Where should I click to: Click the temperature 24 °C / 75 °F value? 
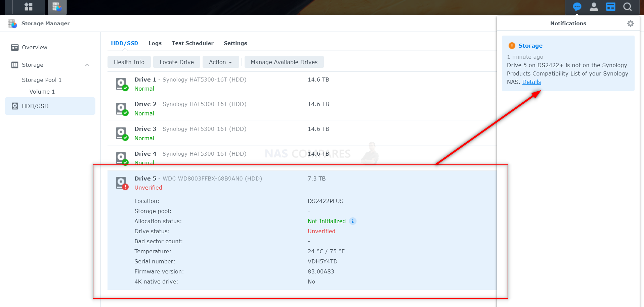(x=326, y=251)
